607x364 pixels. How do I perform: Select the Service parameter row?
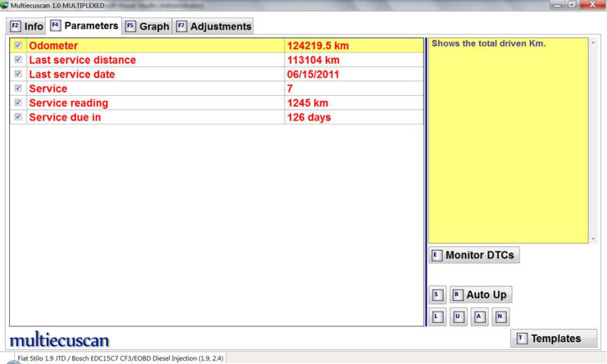pyautogui.click(x=154, y=89)
